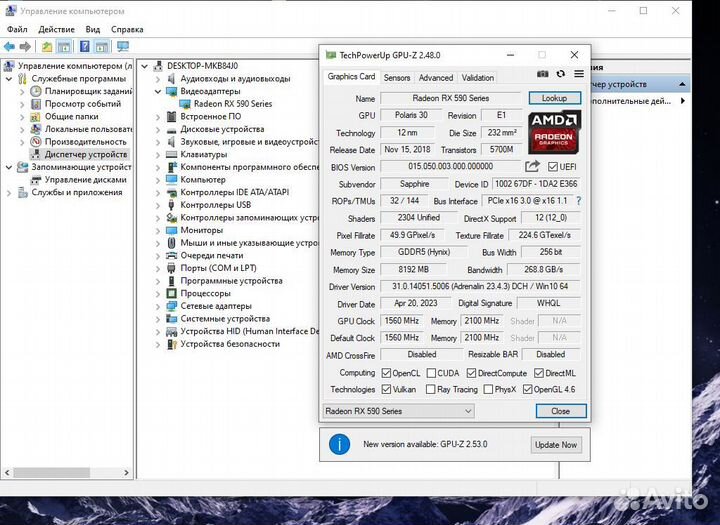720x525 pixels.
Task: Click the Keyboards device icon
Action: point(171,154)
